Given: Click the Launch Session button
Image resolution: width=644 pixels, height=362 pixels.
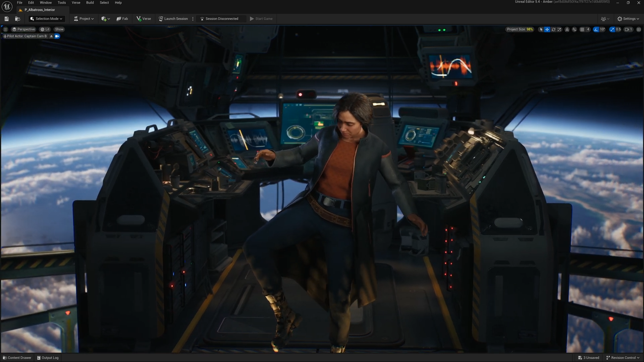Looking at the screenshot, I should tap(173, 19).
